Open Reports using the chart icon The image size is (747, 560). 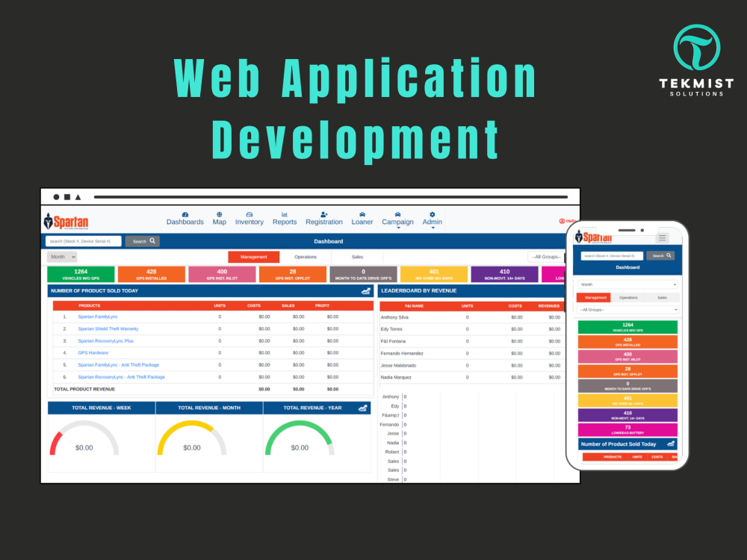tap(285, 214)
